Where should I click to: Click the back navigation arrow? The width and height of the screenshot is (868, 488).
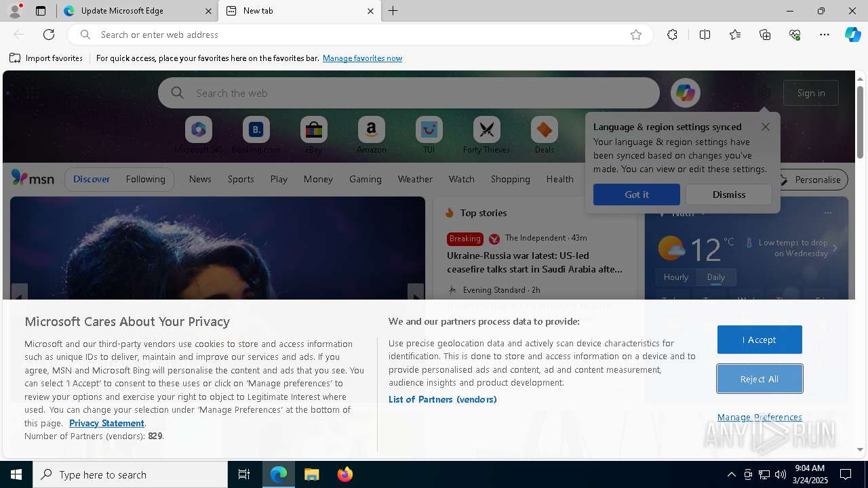pos(19,35)
